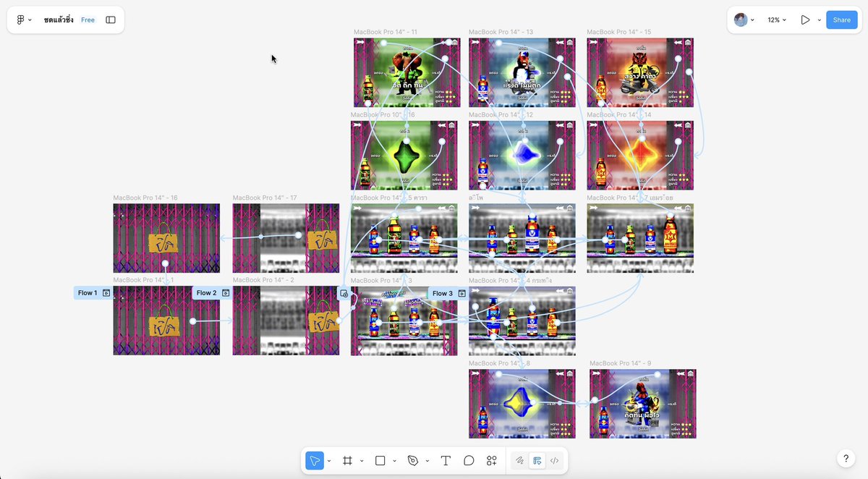Select frame label MacBook Pro 14" - 13
Image resolution: width=868 pixels, height=479 pixels.
pyautogui.click(x=501, y=33)
